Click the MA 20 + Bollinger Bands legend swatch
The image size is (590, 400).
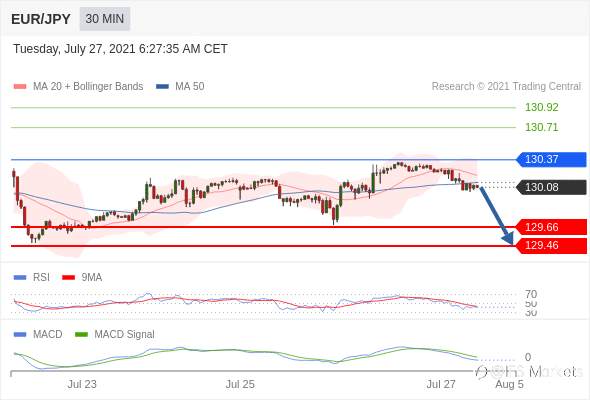coord(20,87)
